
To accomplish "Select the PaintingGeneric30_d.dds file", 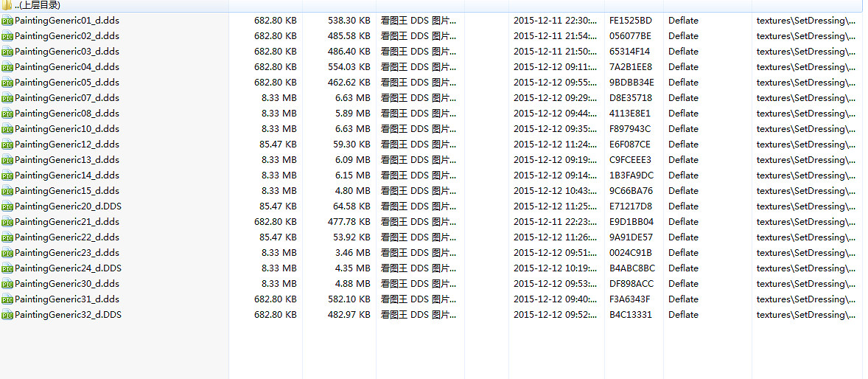I will point(67,284).
